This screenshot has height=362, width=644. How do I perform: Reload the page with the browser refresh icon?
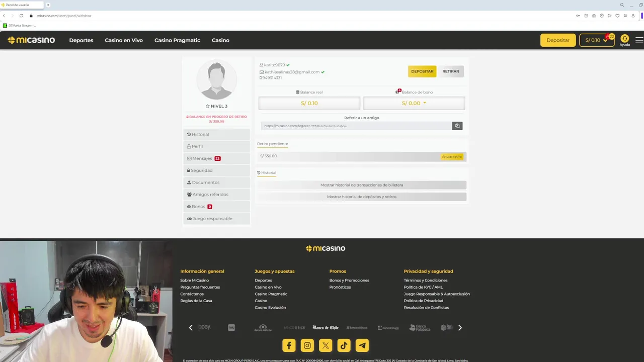21,16
